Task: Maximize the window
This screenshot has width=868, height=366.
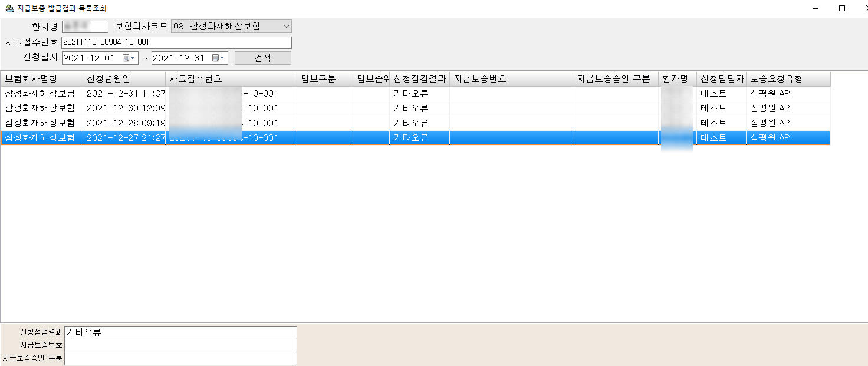Action: (x=842, y=8)
